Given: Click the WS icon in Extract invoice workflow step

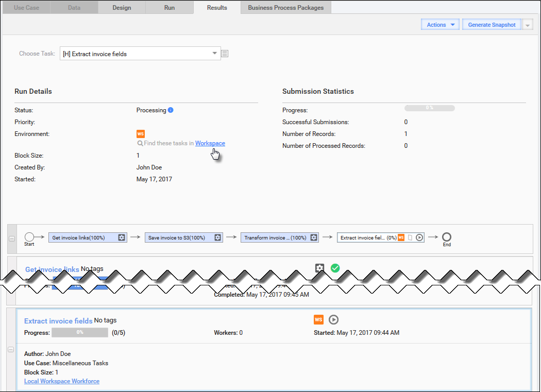Looking at the screenshot, I should (401, 237).
